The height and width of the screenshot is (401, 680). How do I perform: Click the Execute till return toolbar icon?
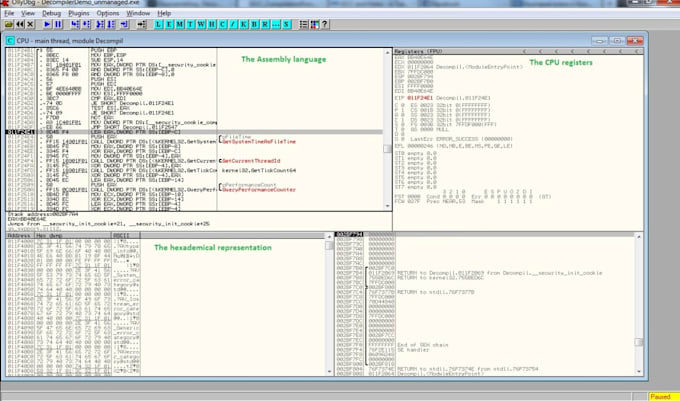(x=124, y=24)
